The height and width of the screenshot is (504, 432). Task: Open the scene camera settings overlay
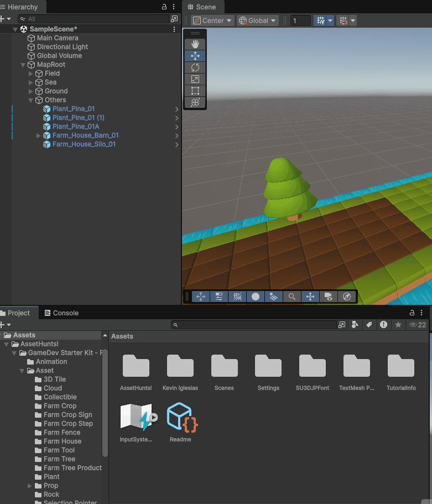[329, 297]
